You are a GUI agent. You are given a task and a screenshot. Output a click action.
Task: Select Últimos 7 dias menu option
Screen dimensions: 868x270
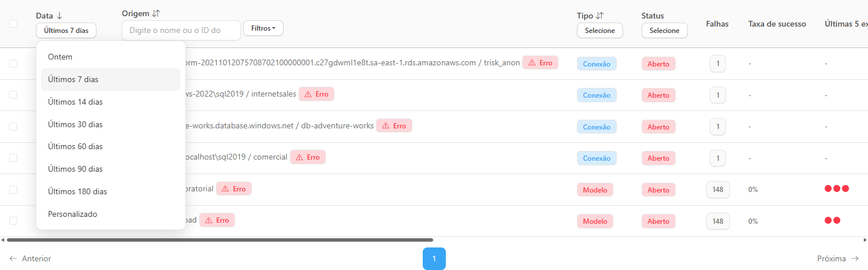click(x=111, y=79)
